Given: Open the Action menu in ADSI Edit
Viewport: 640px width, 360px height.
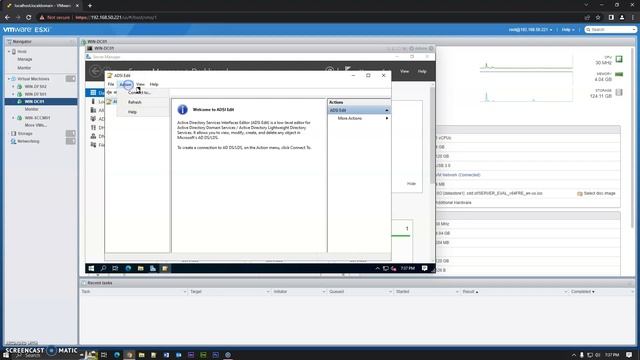Looking at the screenshot, I should tap(126, 84).
